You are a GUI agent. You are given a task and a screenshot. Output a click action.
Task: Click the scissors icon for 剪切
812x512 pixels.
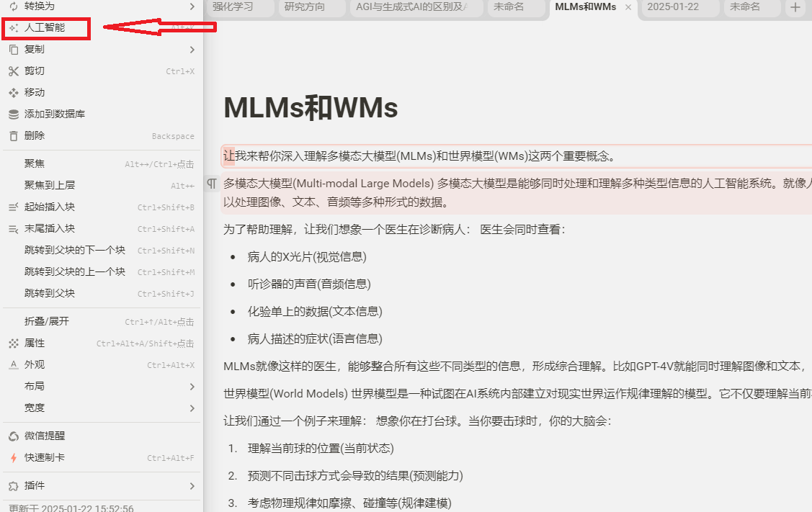13,71
